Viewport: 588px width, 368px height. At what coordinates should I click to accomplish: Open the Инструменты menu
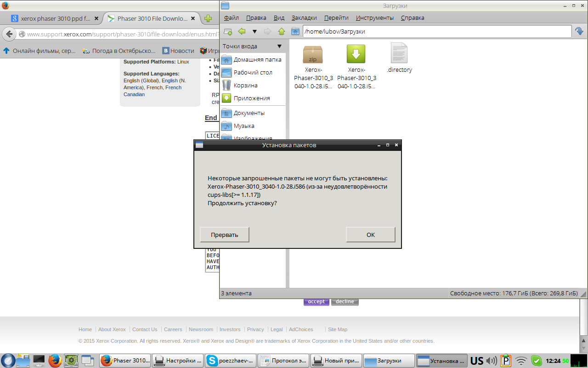pos(375,18)
